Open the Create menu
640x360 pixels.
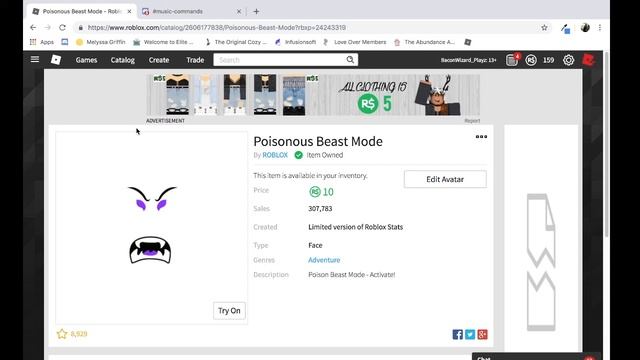click(x=159, y=60)
